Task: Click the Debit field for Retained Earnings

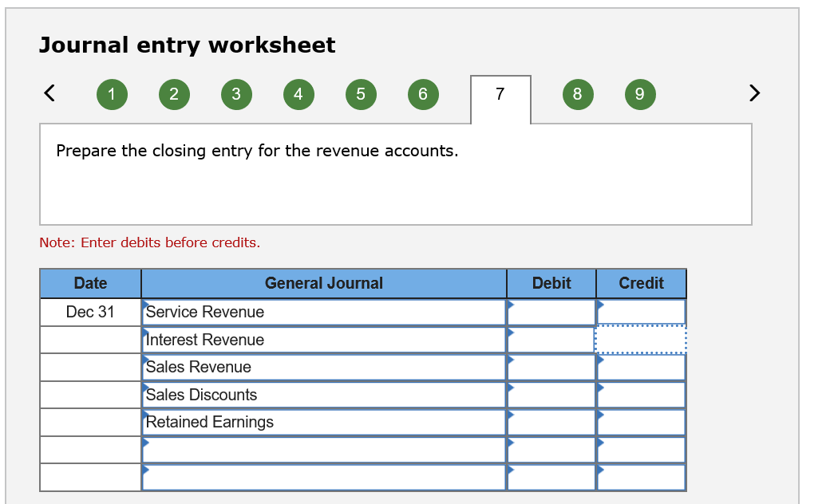Action: [x=551, y=423]
